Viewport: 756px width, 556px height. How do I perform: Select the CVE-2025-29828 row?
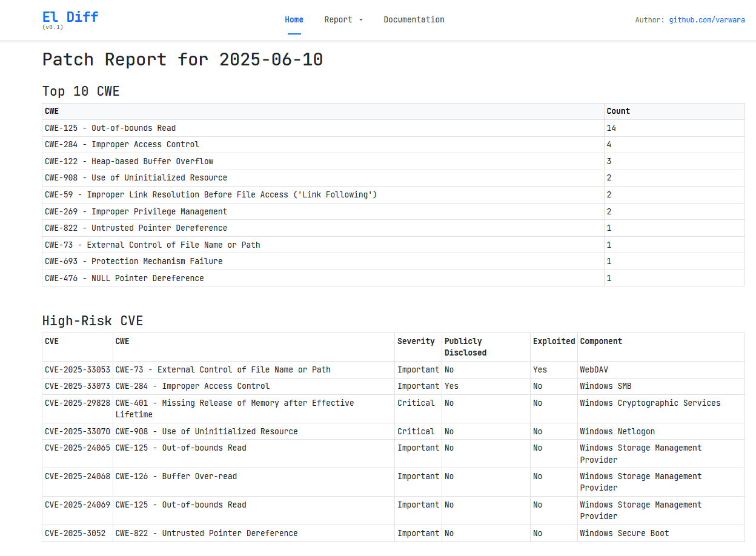coord(78,403)
